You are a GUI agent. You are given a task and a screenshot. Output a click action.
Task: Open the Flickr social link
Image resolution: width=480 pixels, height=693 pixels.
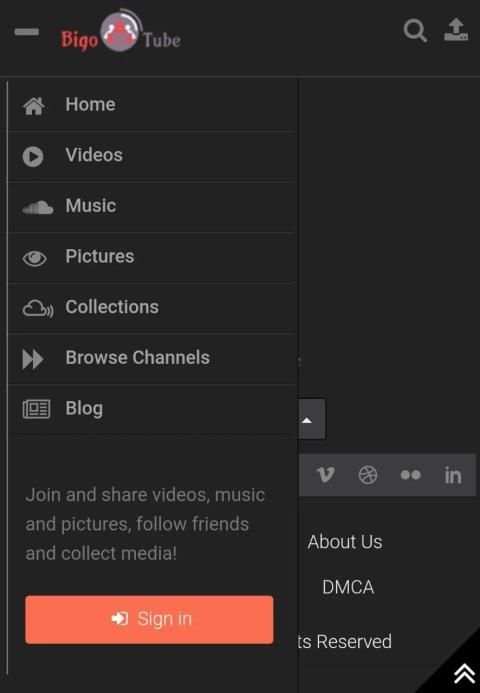[411, 475]
